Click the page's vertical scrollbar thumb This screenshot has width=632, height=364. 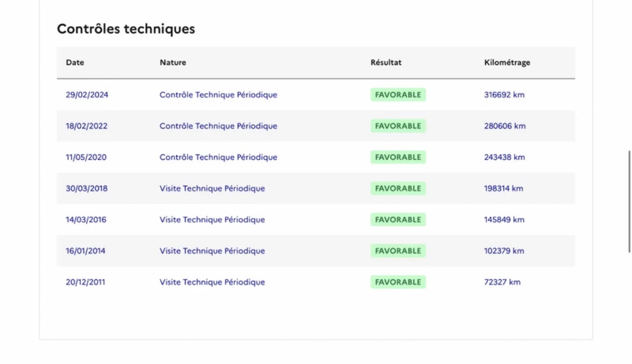pyautogui.click(x=629, y=201)
